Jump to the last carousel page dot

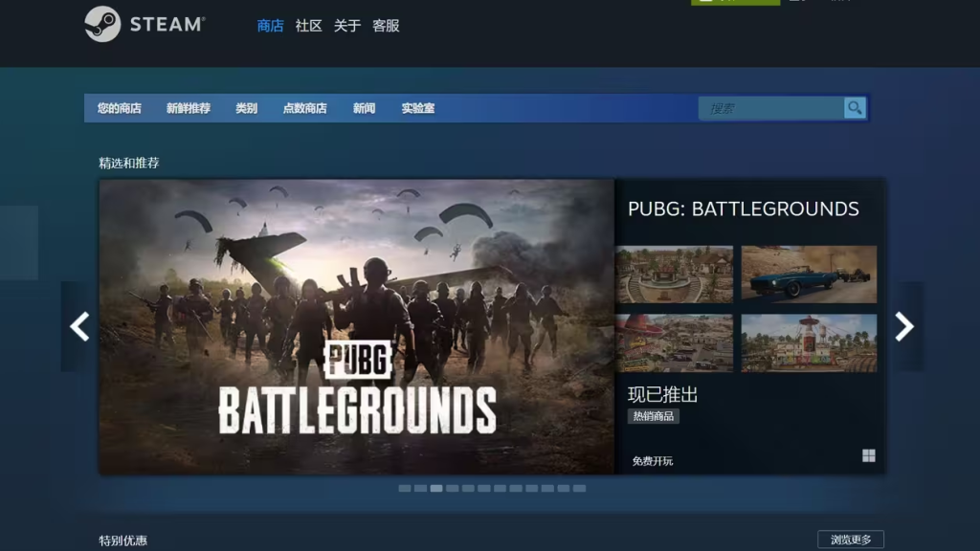point(579,489)
